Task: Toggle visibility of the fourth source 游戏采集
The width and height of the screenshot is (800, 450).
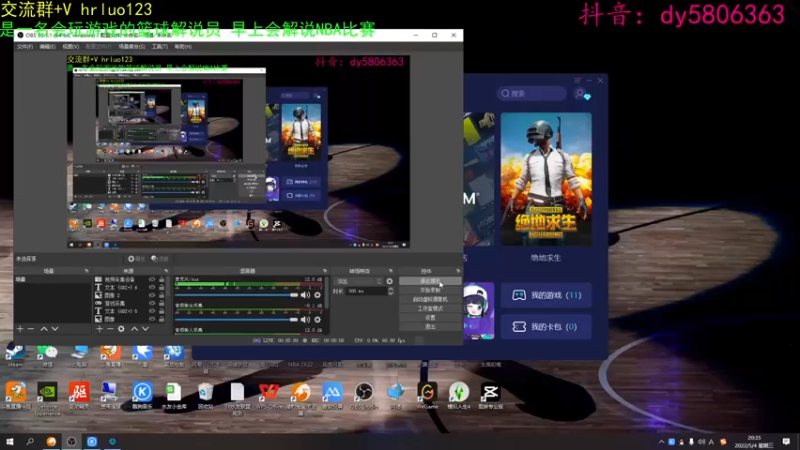Action: click(152, 303)
